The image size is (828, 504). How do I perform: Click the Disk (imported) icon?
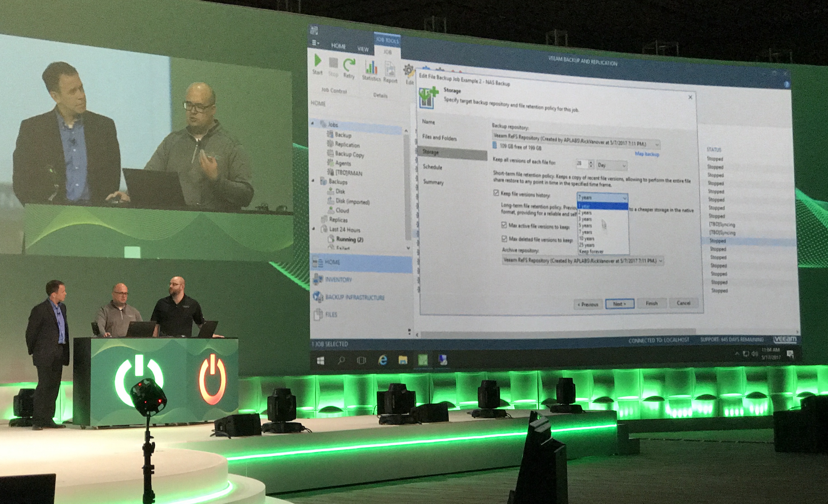coord(331,201)
